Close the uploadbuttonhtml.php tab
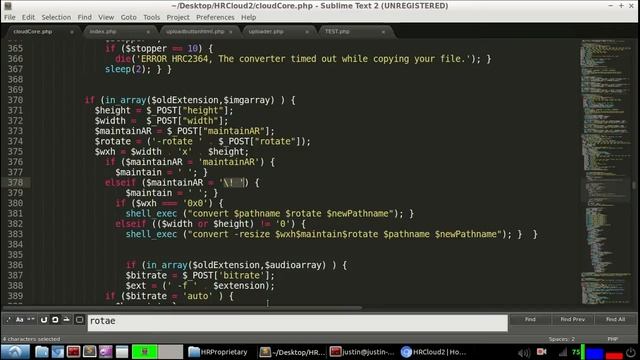 coord(231,32)
